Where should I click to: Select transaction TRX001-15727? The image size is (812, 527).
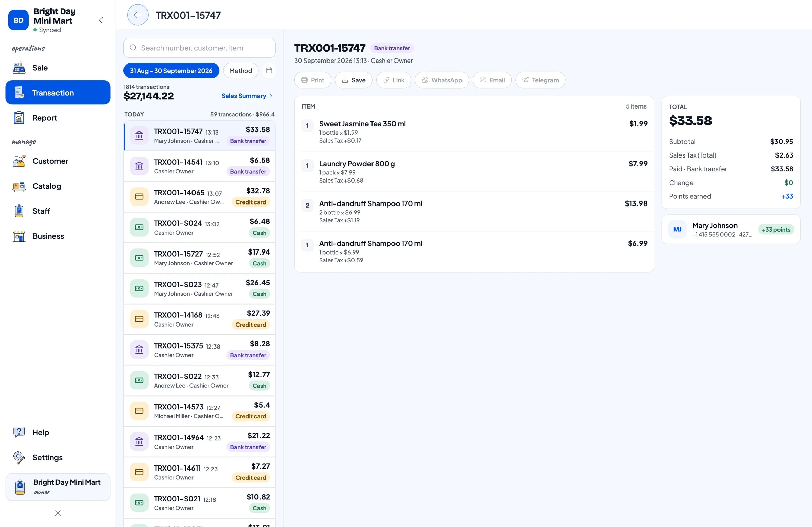pyautogui.click(x=199, y=258)
